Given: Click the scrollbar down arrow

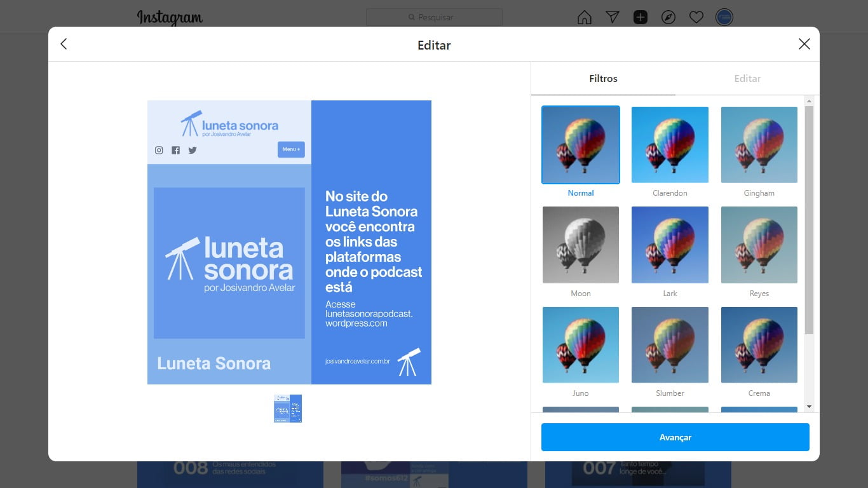Looking at the screenshot, I should coord(809,407).
